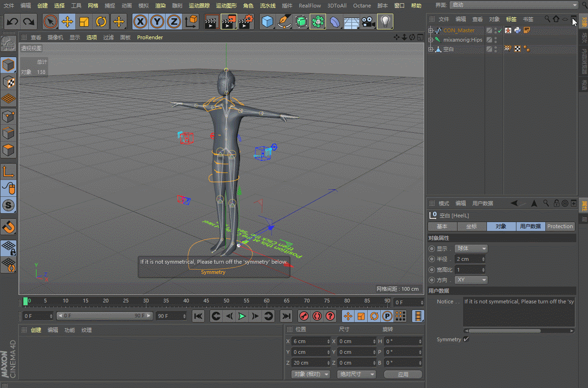Click the object manager search icon

coord(547,19)
